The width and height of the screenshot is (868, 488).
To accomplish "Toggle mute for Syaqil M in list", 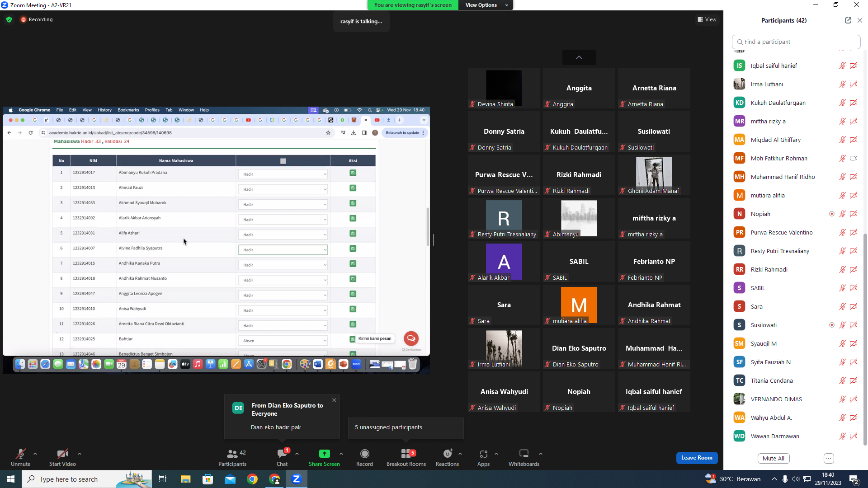I will pyautogui.click(x=843, y=343).
